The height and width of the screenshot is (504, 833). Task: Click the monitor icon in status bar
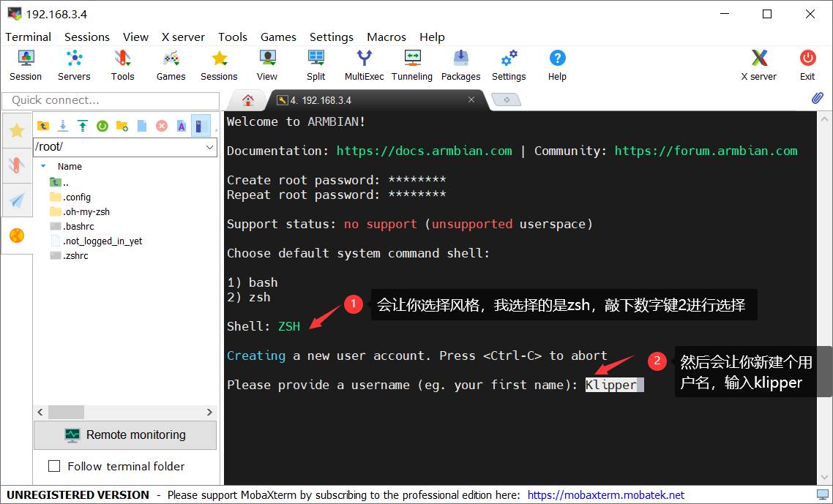coord(822,494)
